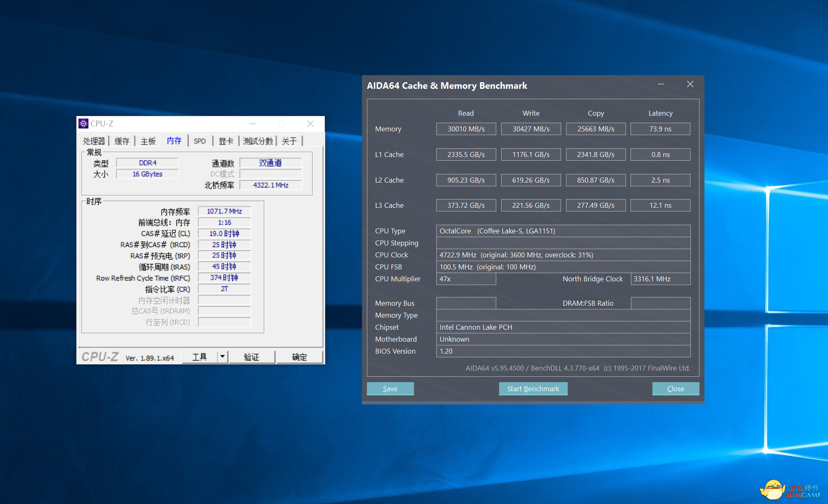
Task: Click the L2 Cache Latency value 2.5 ns
Action: 660,180
